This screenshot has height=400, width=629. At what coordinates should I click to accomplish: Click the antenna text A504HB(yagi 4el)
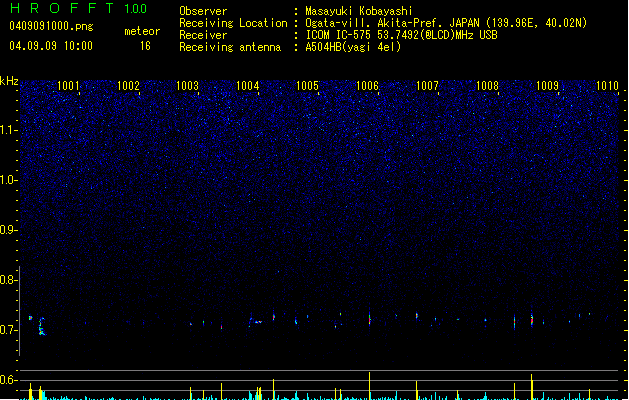pos(353,47)
